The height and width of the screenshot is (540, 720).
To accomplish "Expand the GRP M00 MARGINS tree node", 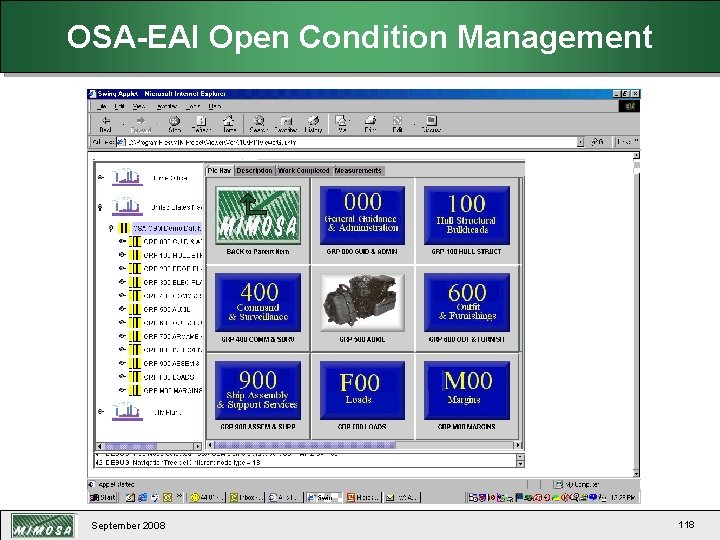I will tap(122, 390).
